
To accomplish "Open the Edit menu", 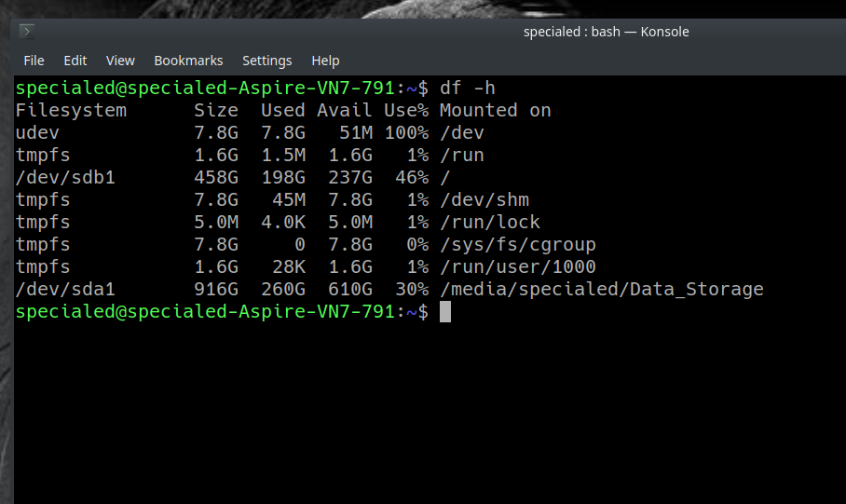I will click(75, 61).
